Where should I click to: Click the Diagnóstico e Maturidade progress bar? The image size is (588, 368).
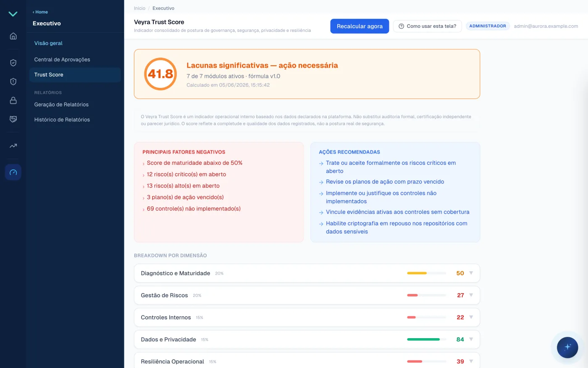pos(426,273)
